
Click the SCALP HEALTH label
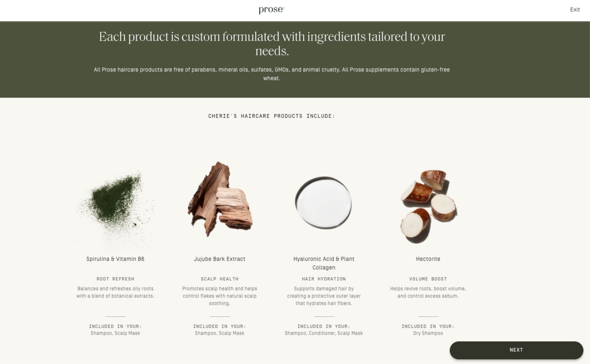click(220, 279)
